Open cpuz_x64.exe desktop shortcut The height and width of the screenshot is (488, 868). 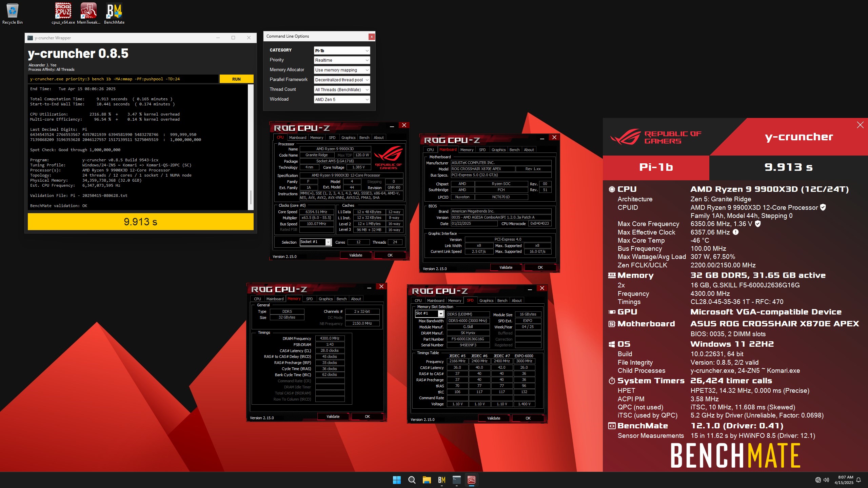tap(63, 14)
